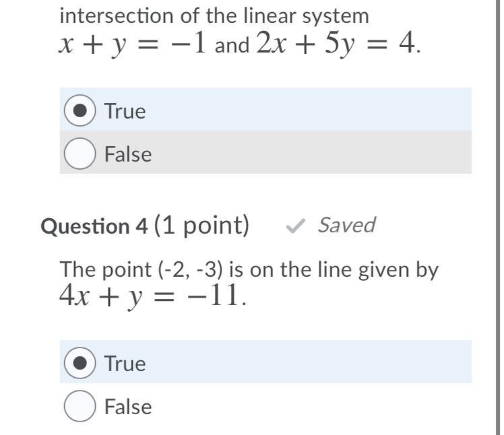Click the Saved checkmark icon
The height and width of the screenshot is (435, 504).
tap(294, 226)
